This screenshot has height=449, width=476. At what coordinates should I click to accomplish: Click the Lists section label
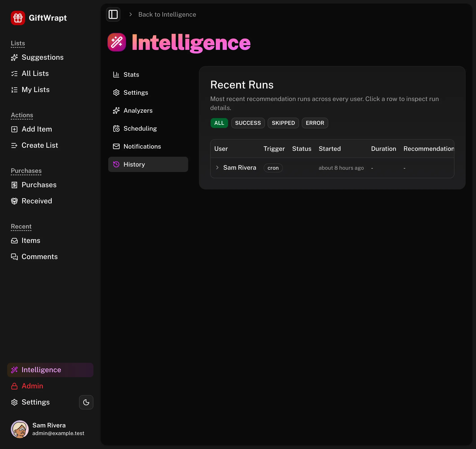[18, 43]
